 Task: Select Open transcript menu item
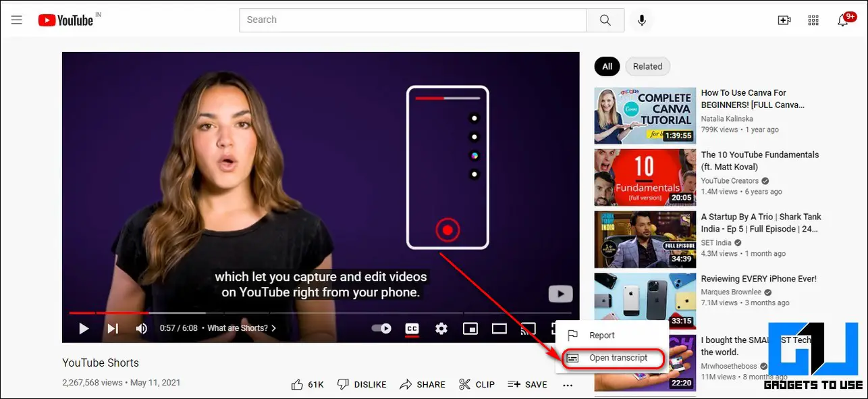click(x=612, y=358)
